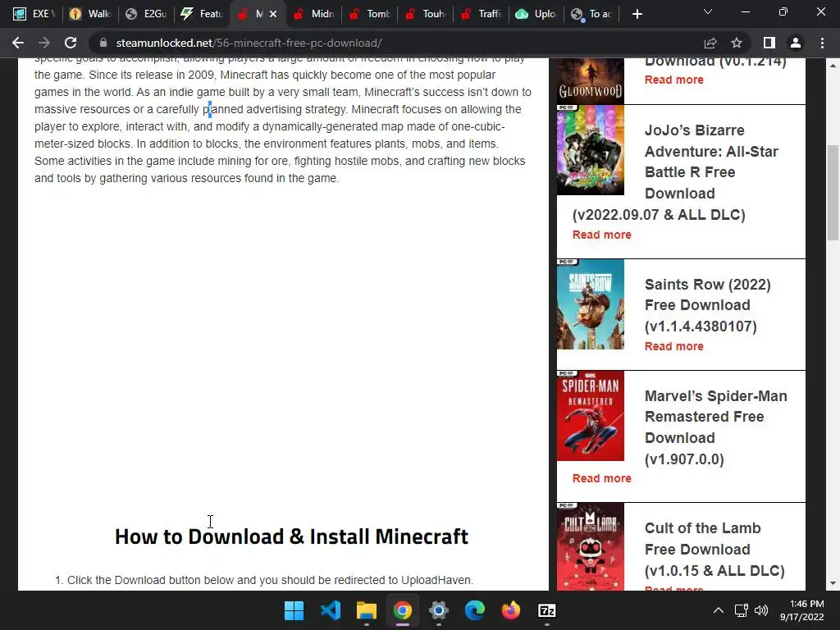Open the Chrome profile menu
The height and width of the screenshot is (630, 840).
tap(796, 43)
